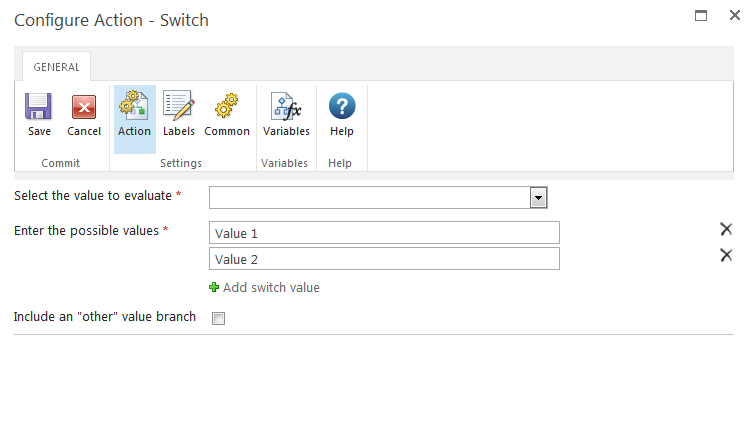Click the Save floppy disk icon

click(39, 107)
